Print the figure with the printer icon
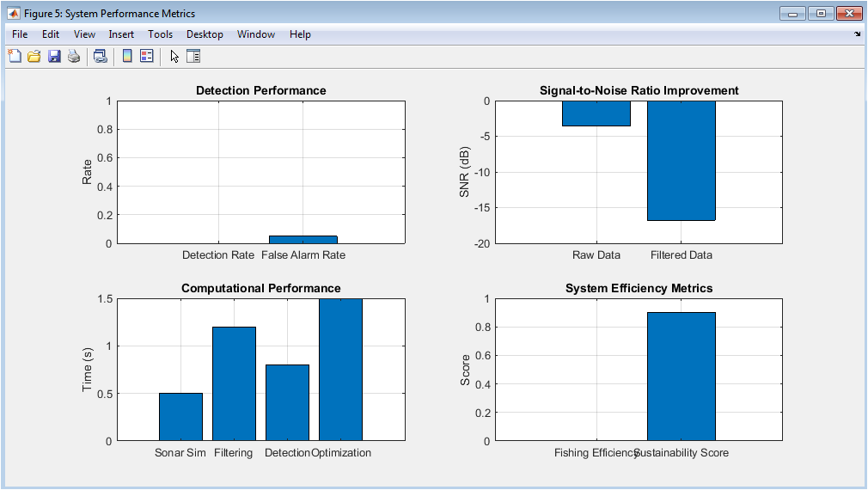The image size is (868, 490). point(74,57)
